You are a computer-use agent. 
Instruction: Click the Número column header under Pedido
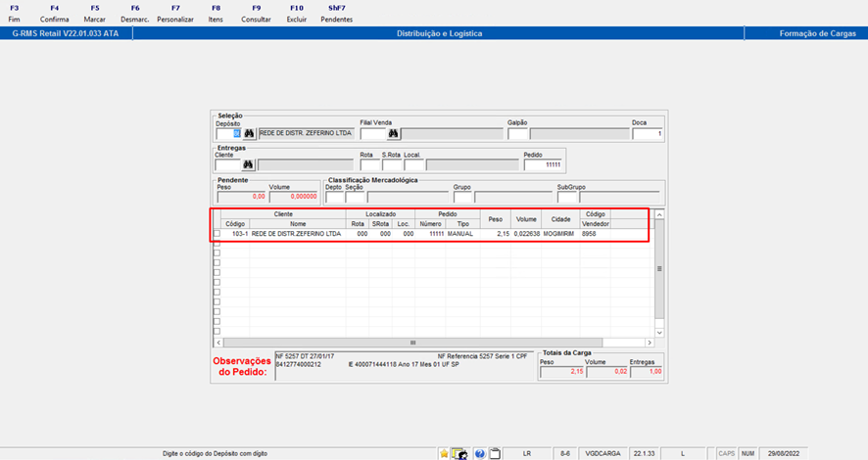pos(430,224)
